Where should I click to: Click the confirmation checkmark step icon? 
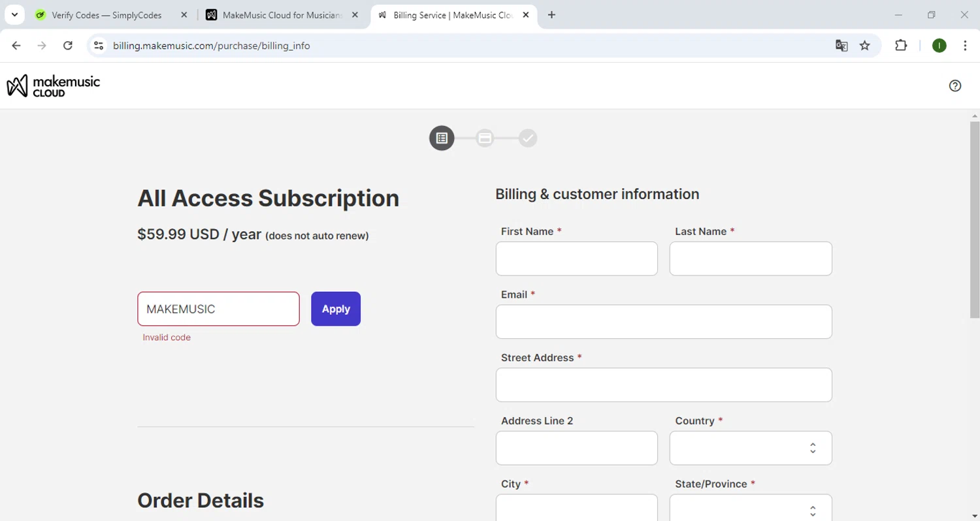pyautogui.click(x=528, y=138)
